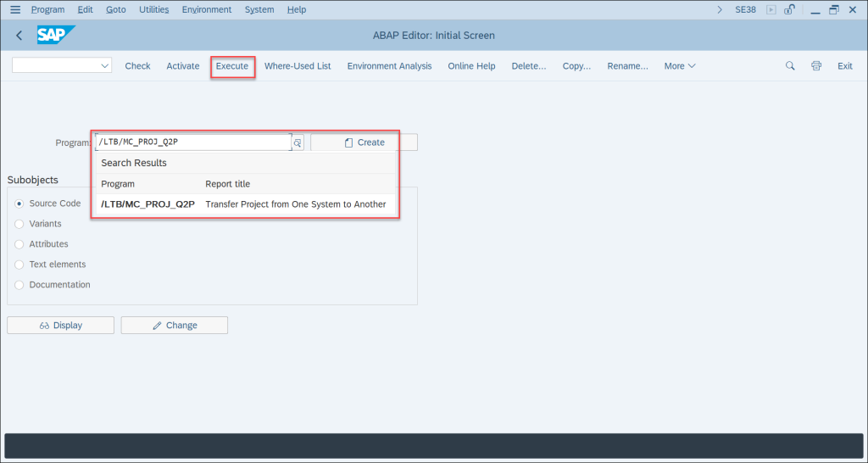Viewport: 868px width, 463px height.
Task: Click Execute to run the program
Action: click(232, 66)
